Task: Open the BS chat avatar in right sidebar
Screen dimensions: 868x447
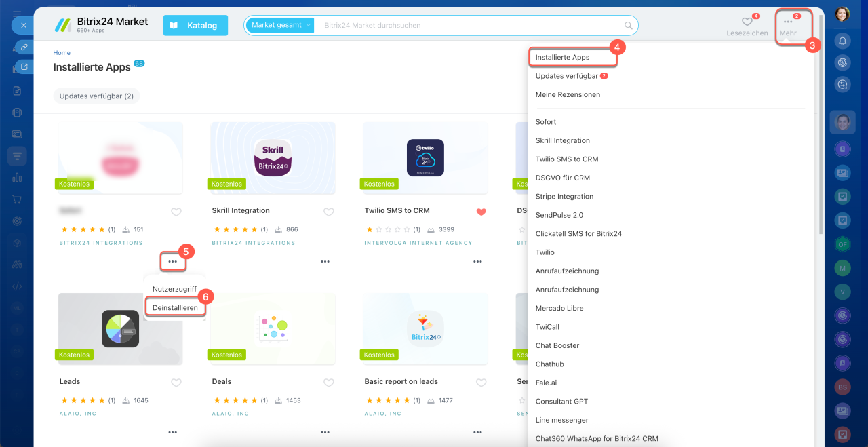Action: tap(843, 387)
